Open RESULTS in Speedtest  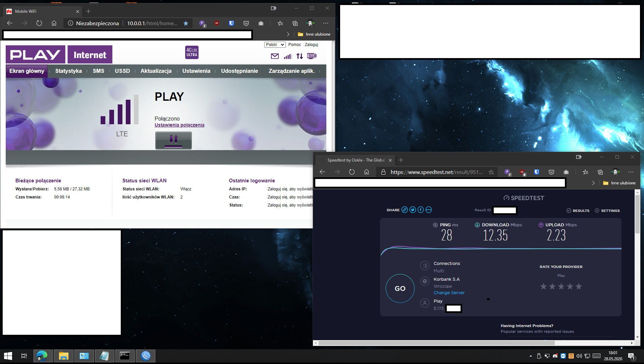[581, 211]
